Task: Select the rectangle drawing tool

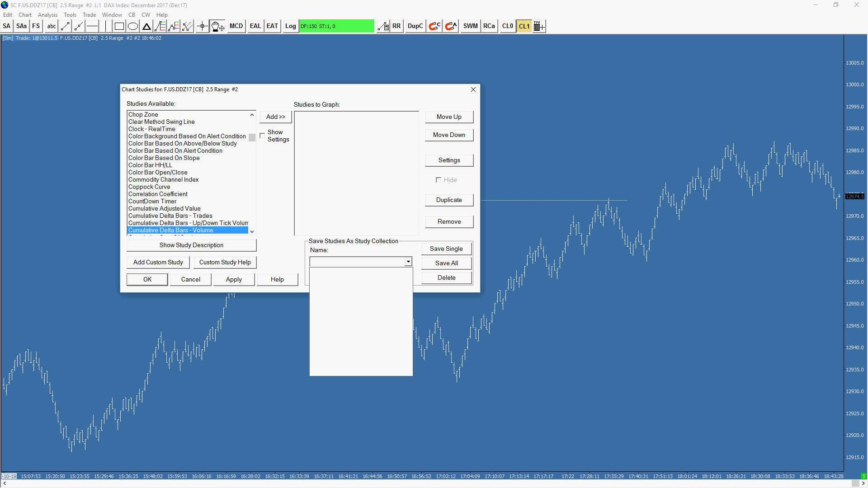Action: click(x=119, y=26)
